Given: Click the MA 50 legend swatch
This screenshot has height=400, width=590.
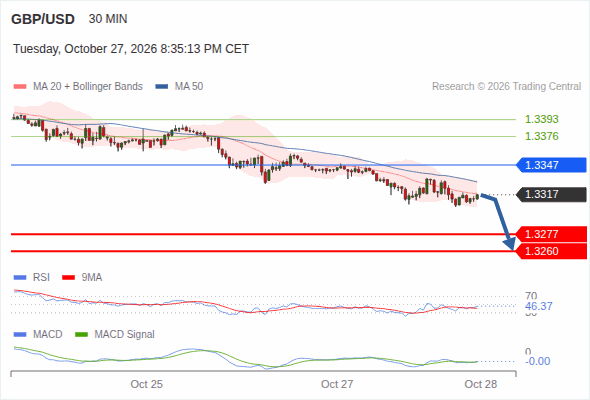Looking at the screenshot, I should (x=162, y=87).
